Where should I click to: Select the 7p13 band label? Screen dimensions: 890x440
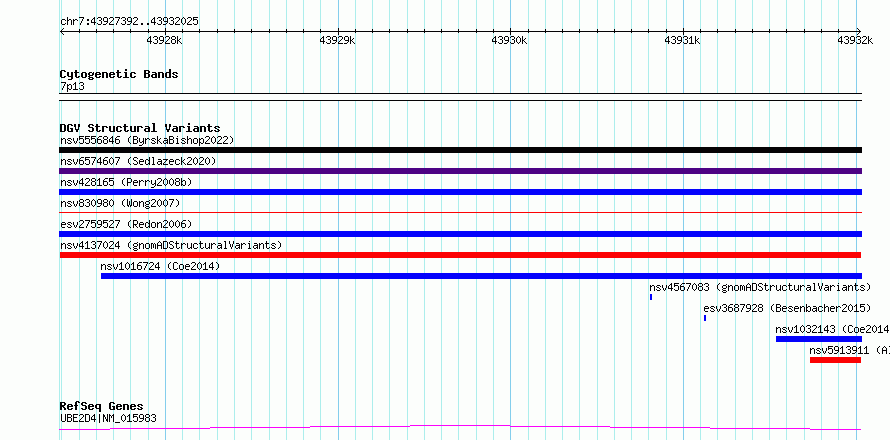click(x=72, y=87)
